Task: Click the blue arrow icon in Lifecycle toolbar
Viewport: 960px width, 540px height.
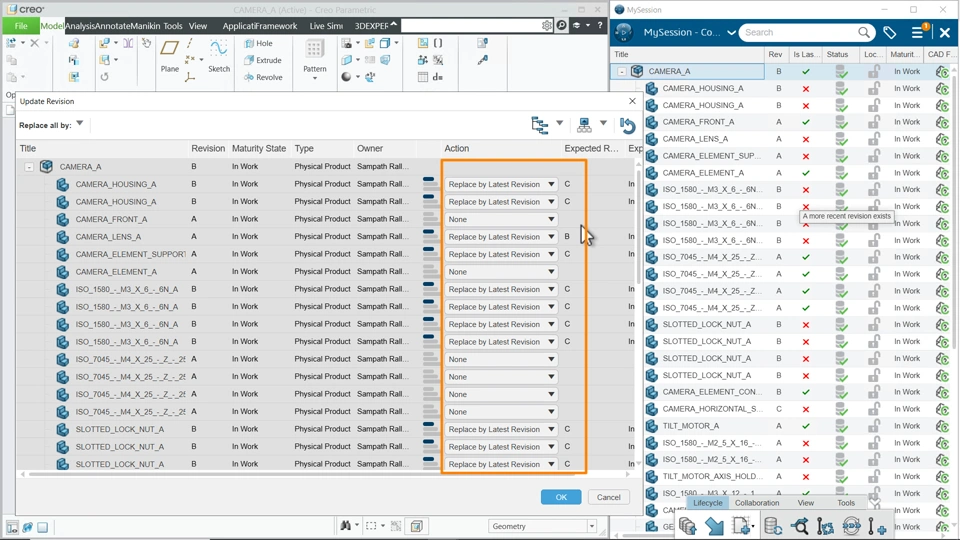Action: tap(714, 526)
